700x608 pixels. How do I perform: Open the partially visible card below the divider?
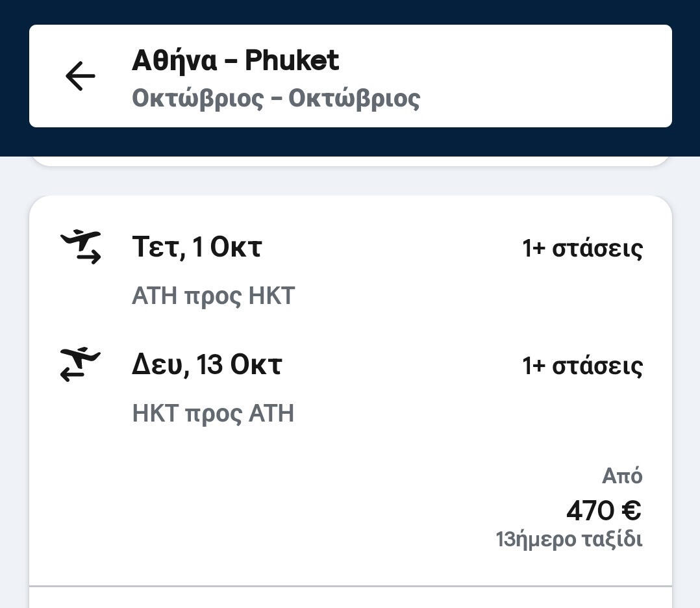[x=351, y=599]
